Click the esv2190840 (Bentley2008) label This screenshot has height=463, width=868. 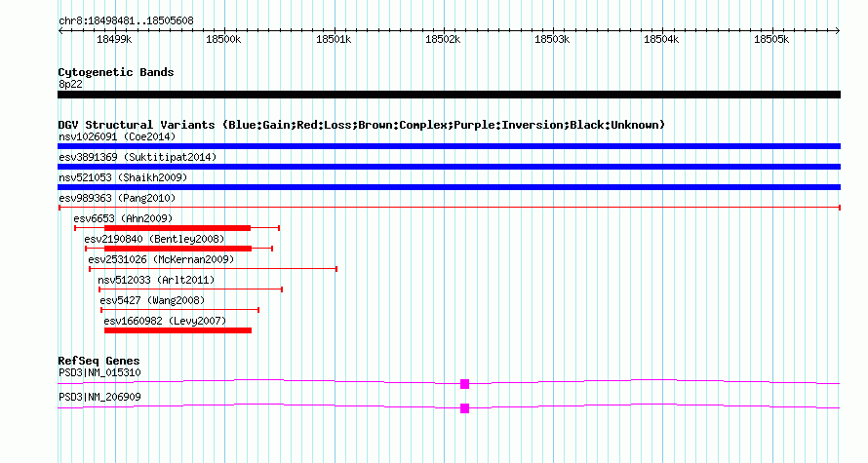(154, 239)
